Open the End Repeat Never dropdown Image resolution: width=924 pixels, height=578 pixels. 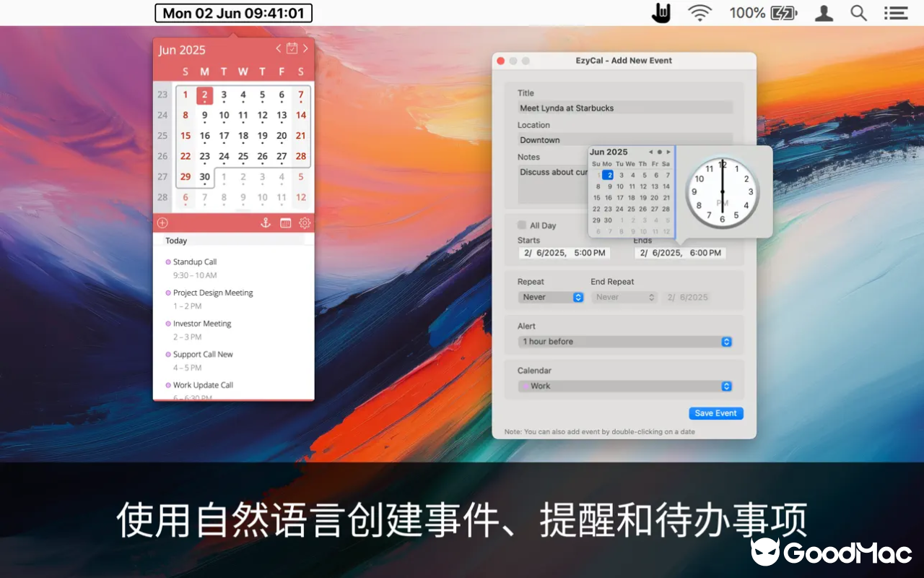click(x=624, y=297)
